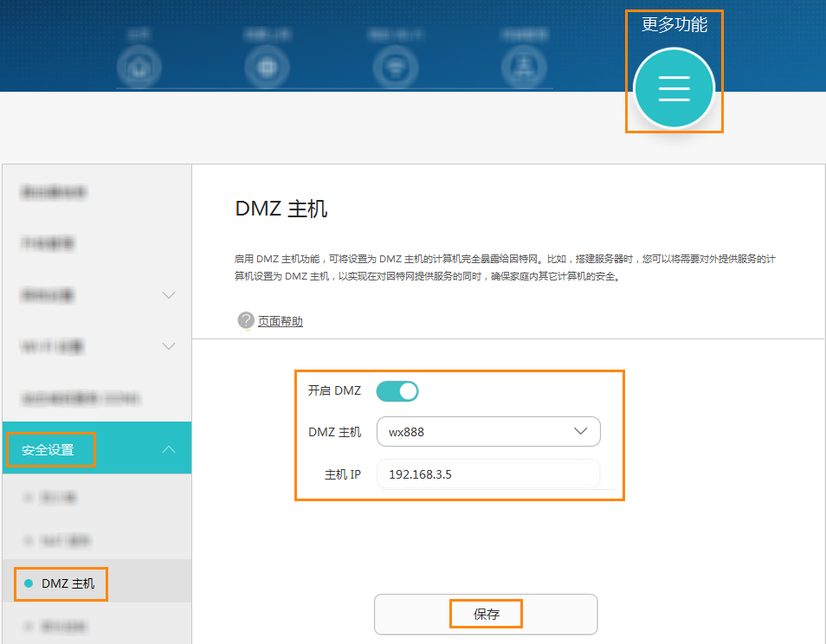
Task: Open the 页面帮助 help link
Action: [281, 321]
